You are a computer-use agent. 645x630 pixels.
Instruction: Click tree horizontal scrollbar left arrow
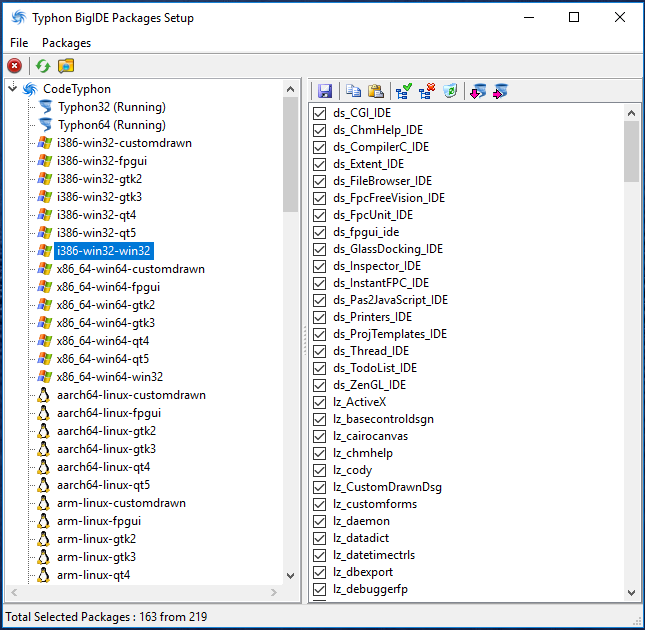pyautogui.click(x=14, y=593)
